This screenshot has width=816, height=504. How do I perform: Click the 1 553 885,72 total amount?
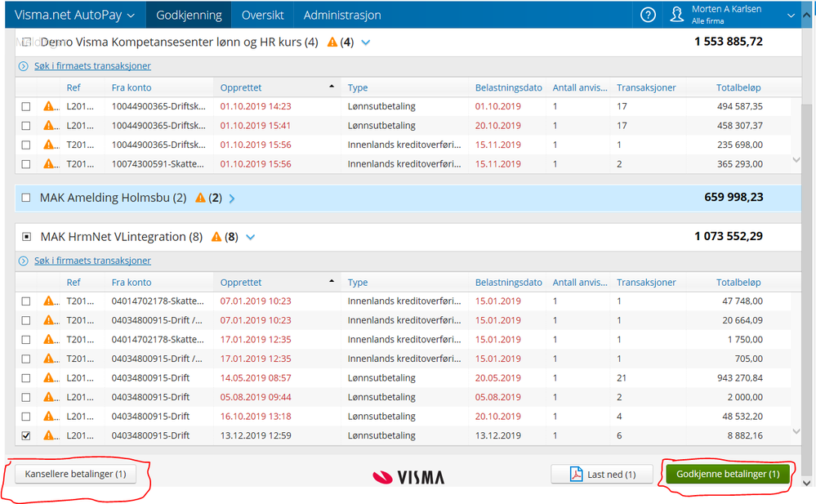[728, 42]
